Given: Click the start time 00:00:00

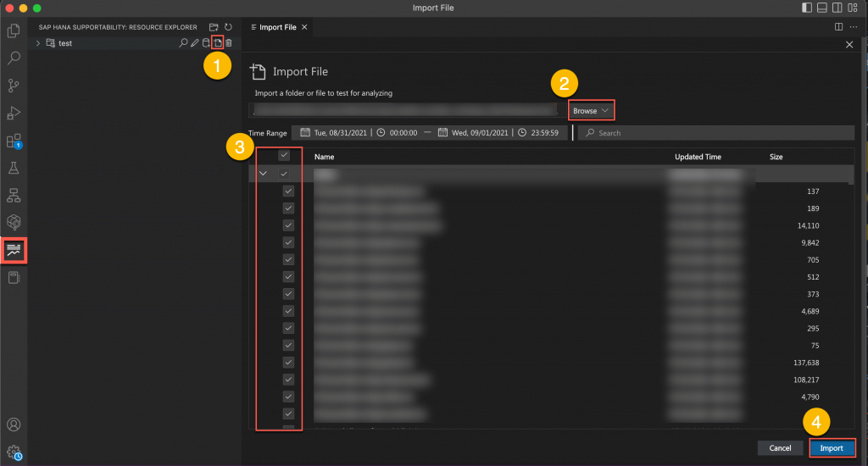Looking at the screenshot, I should (x=403, y=133).
